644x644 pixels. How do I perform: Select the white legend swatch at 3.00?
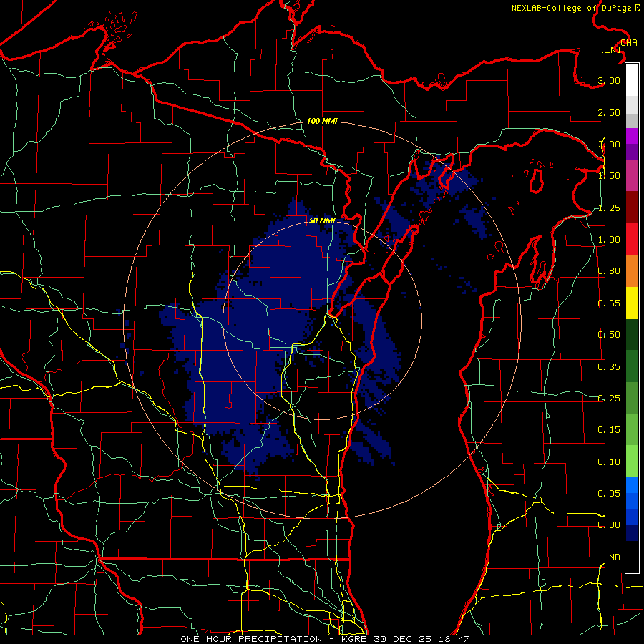[632, 80]
